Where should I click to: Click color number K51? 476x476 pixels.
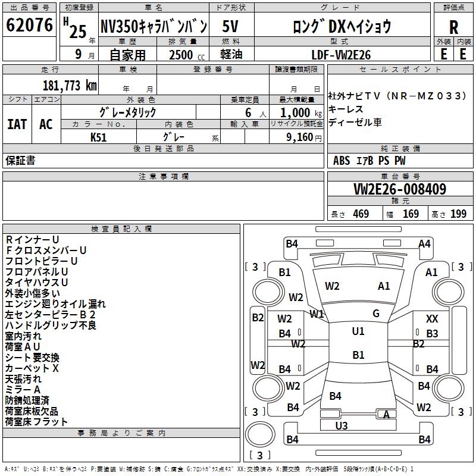click(x=98, y=137)
